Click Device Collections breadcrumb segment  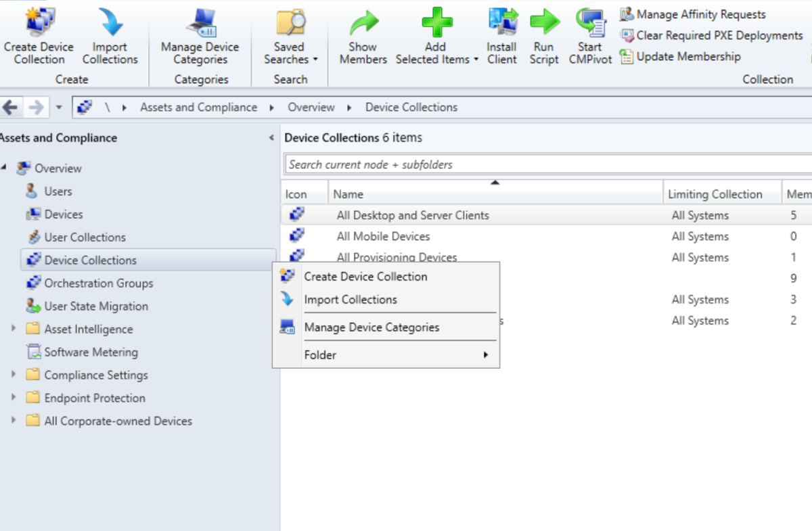411,107
